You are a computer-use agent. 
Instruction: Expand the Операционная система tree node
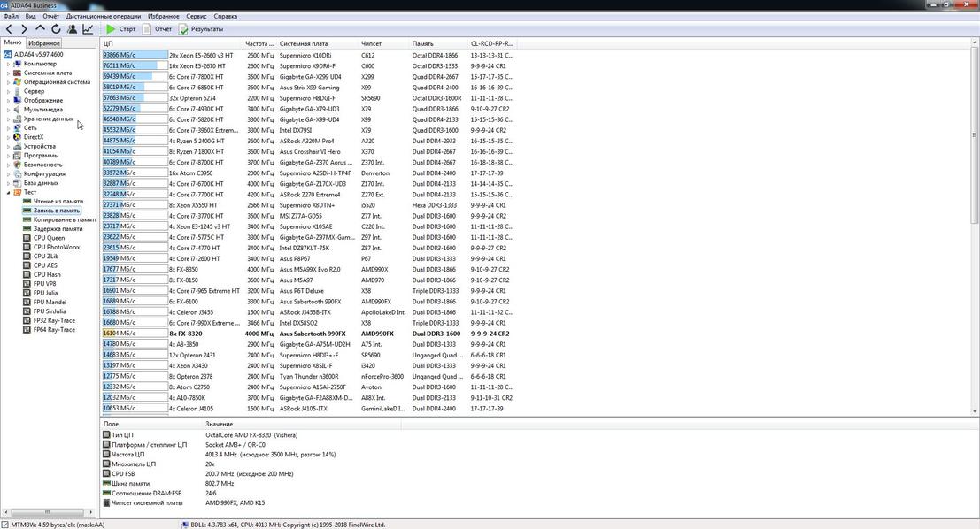click(8, 81)
